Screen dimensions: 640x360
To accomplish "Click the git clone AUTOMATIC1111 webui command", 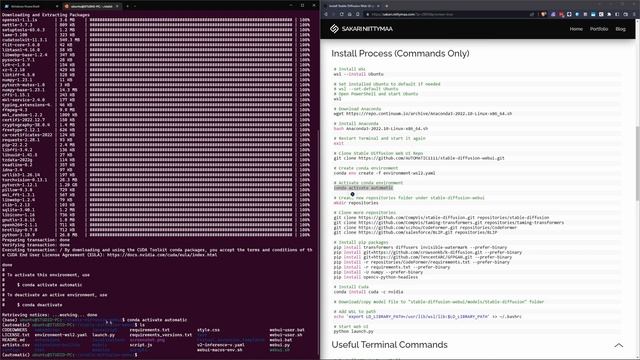I will click(419, 158).
